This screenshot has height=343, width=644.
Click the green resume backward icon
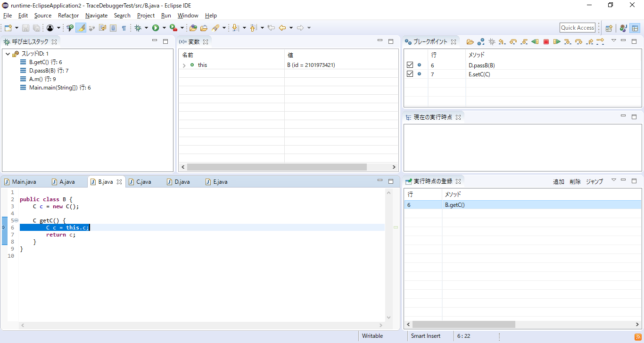click(x=535, y=42)
